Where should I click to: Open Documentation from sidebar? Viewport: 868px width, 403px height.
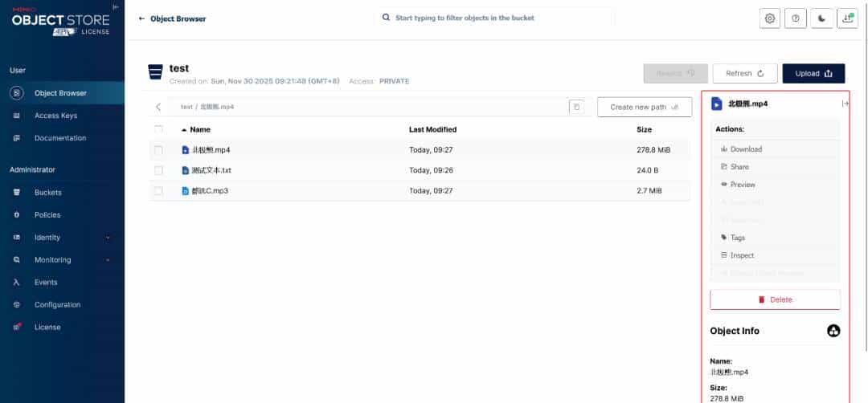point(62,138)
